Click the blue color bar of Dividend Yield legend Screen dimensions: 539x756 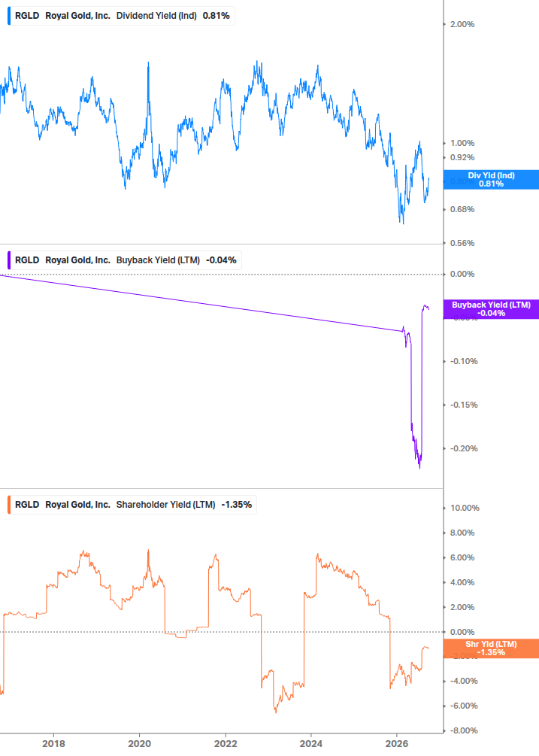pos(9,16)
